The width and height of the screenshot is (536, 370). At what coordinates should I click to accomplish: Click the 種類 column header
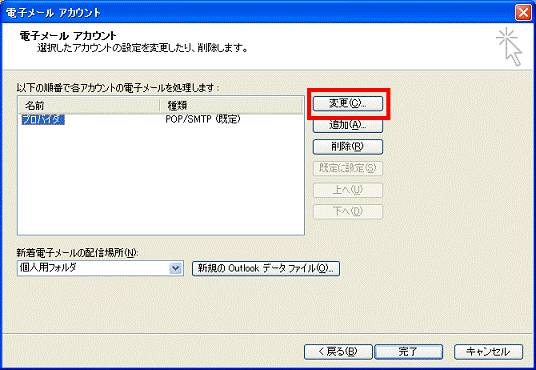click(x=231, y=105)
